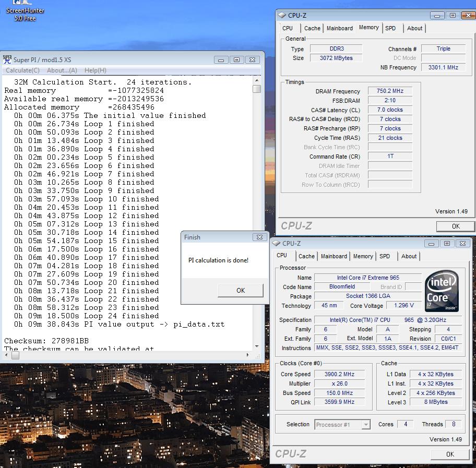Viewport: 476px width, 468px height.
Task: Switch to Cache tab in lower CPU-Z window
Action: point(306,256)
